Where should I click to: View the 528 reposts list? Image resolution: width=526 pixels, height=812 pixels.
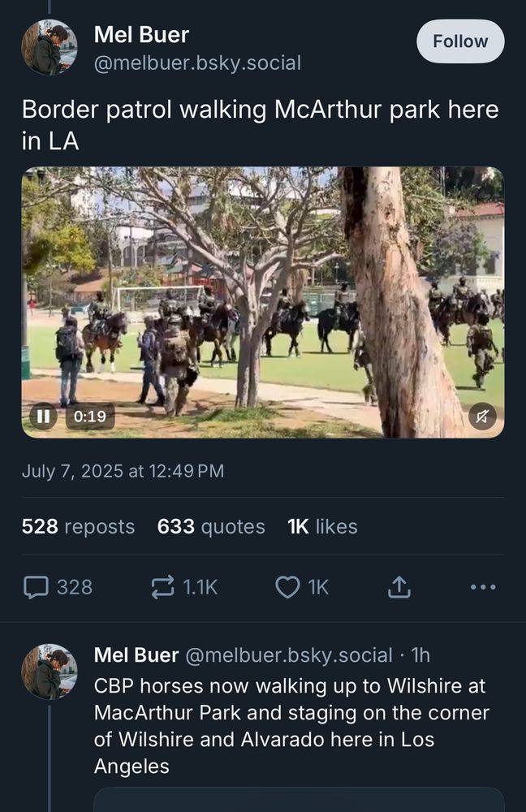click(78, 527)
